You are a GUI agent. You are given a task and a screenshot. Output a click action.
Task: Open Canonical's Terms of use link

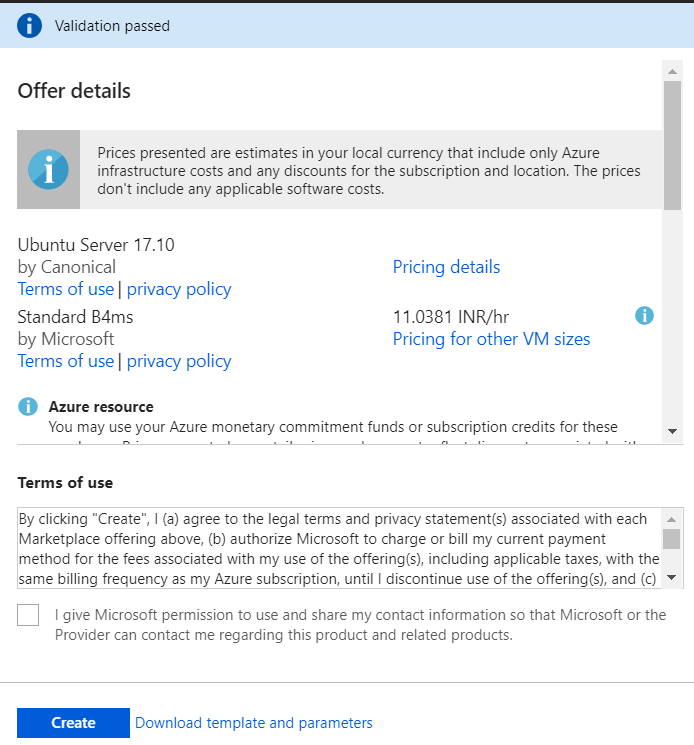coord(66,289)
